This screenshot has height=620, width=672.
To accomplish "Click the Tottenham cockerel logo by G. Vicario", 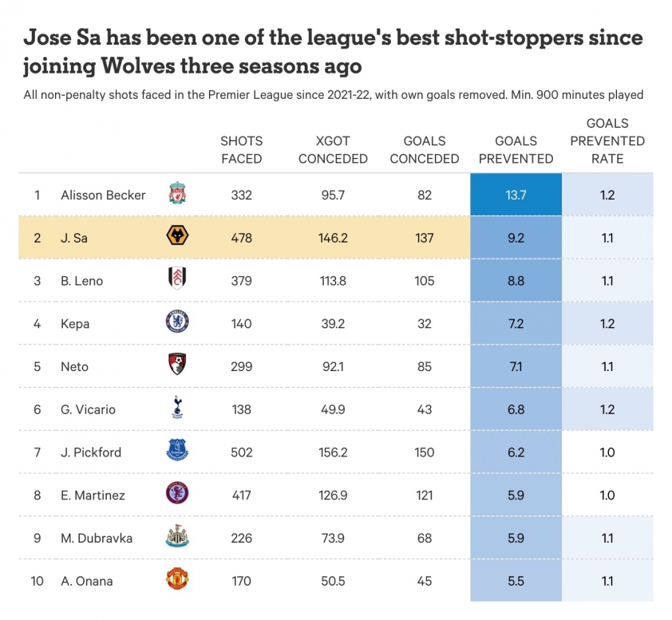I will tap(177, 407).
